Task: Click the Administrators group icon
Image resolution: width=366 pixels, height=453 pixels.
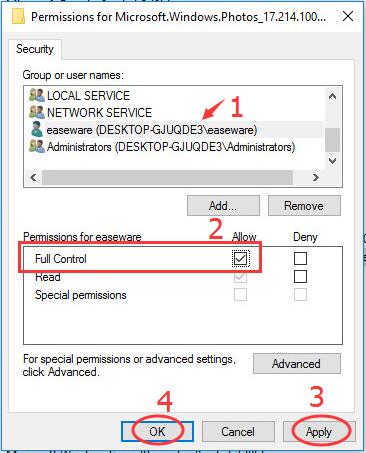Action: pyautogui.click(x=36, y=147)
